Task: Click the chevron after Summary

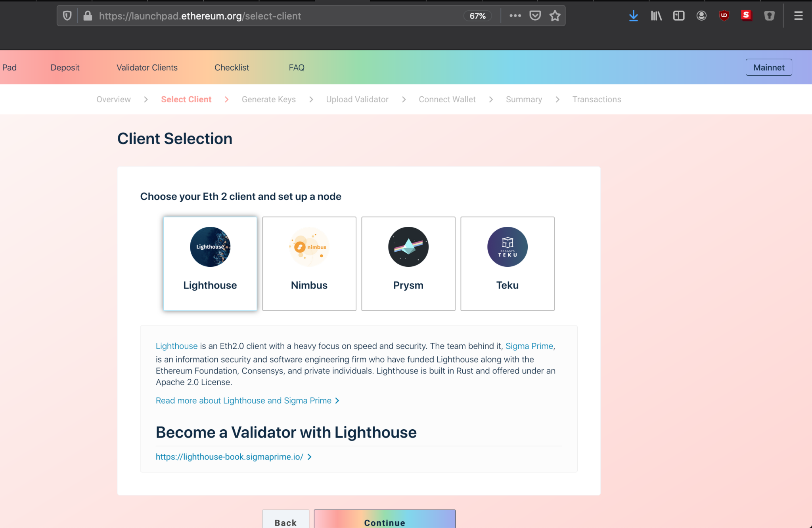Action: (557, 99)
